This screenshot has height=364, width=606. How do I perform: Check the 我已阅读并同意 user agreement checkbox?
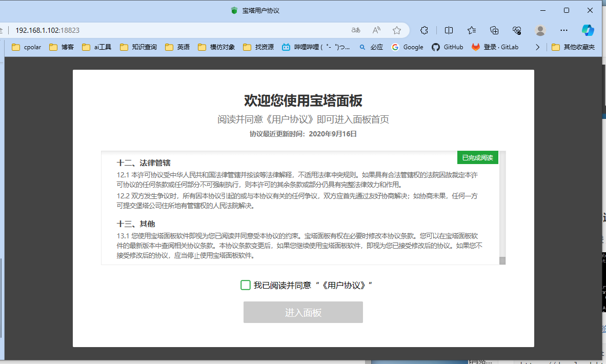pos(246,285)
